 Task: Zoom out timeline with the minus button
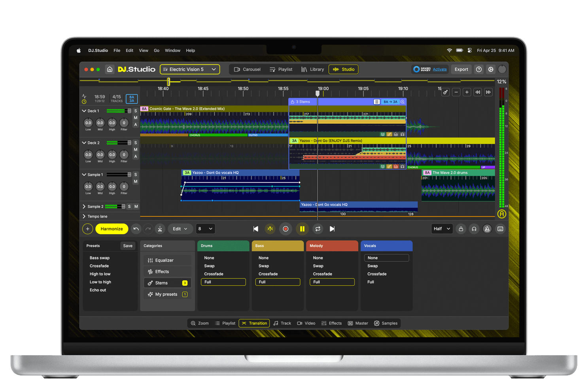(x=456, y=92)
